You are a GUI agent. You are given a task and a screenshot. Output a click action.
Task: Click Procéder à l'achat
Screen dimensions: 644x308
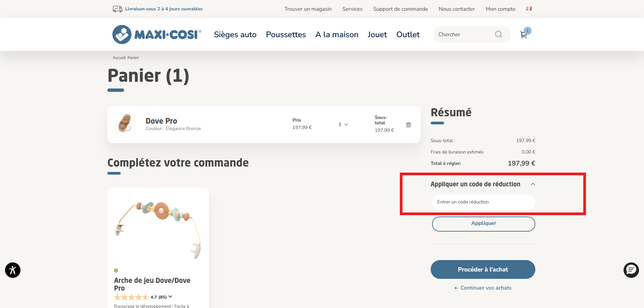[483, 269]
